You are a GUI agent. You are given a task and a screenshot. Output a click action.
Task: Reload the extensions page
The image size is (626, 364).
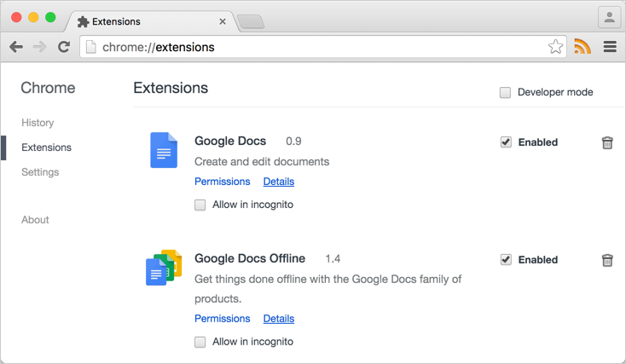[x=63, y=47]
